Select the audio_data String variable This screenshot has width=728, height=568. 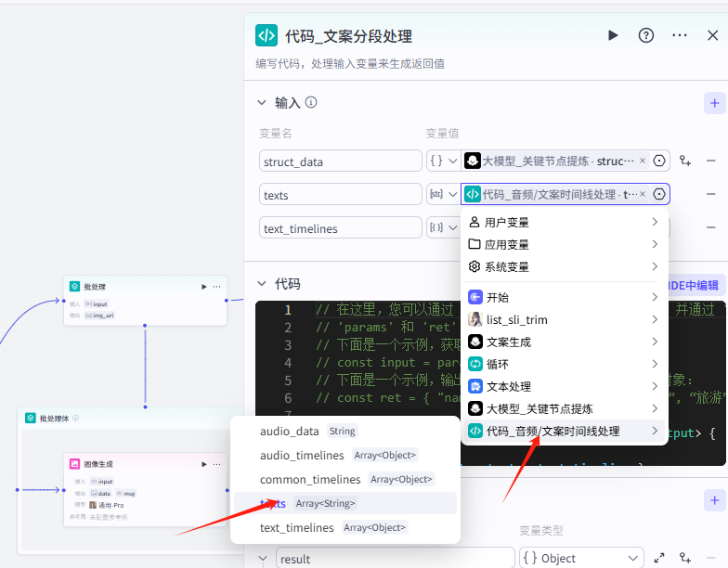coord(345,431)
